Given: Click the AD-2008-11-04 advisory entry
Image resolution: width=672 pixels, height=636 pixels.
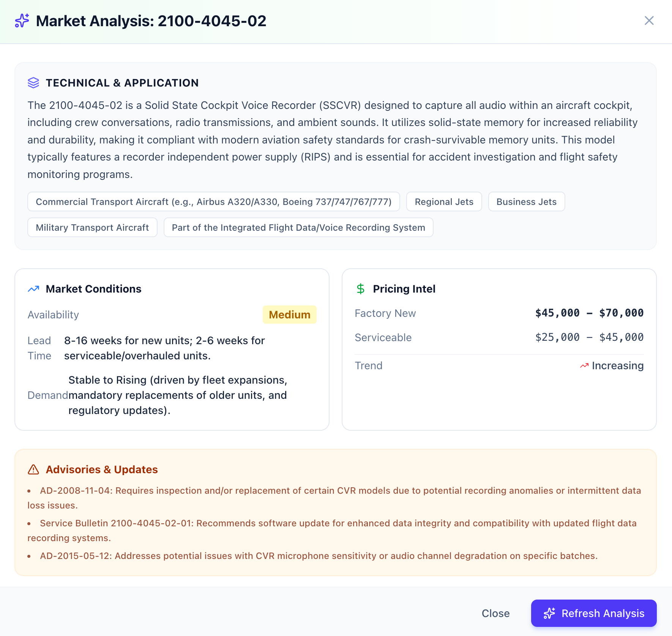Looking at the screenshot, I should click(334, 498).
